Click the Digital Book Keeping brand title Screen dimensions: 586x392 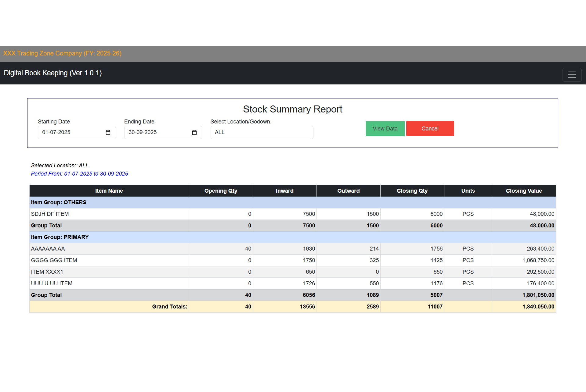53,73
